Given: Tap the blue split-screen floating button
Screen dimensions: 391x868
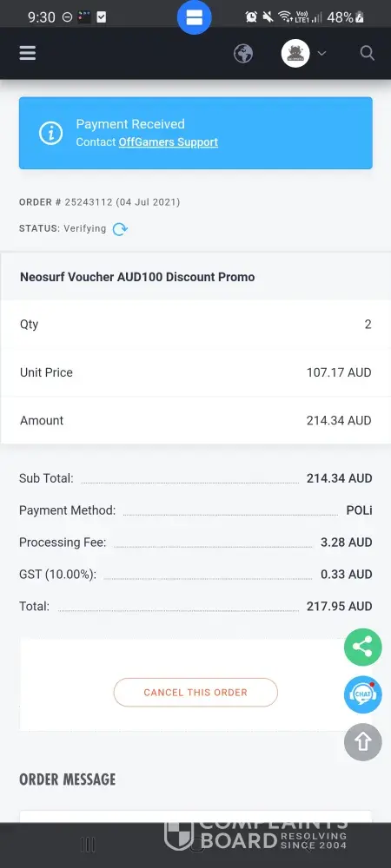Looking at the screenshot, I should (x=195, y=17).
